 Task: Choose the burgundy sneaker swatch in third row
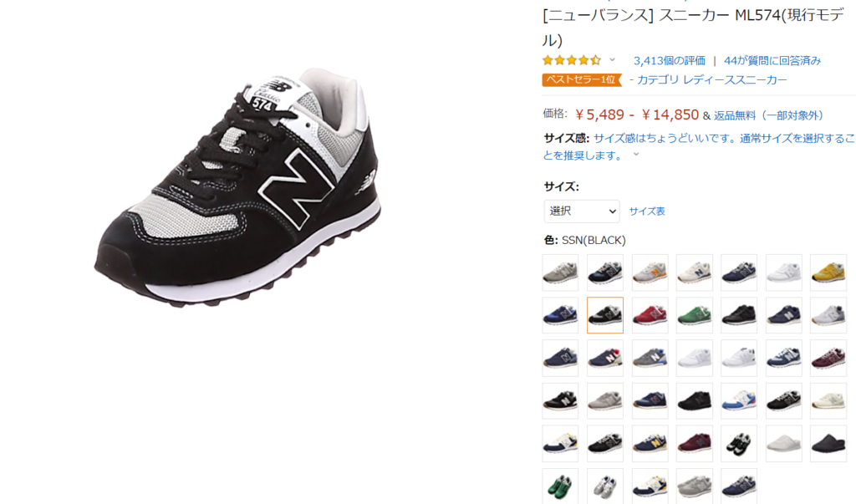828,359
